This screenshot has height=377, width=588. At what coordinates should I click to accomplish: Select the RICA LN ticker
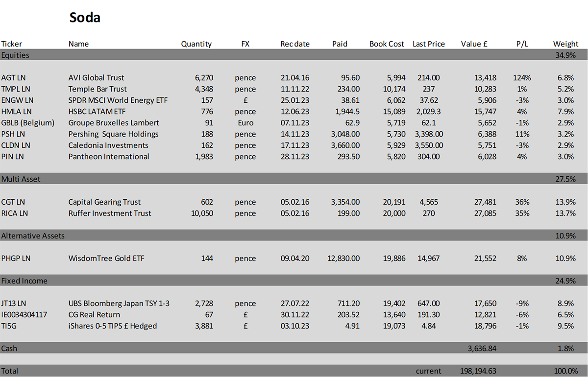[15, 213]
